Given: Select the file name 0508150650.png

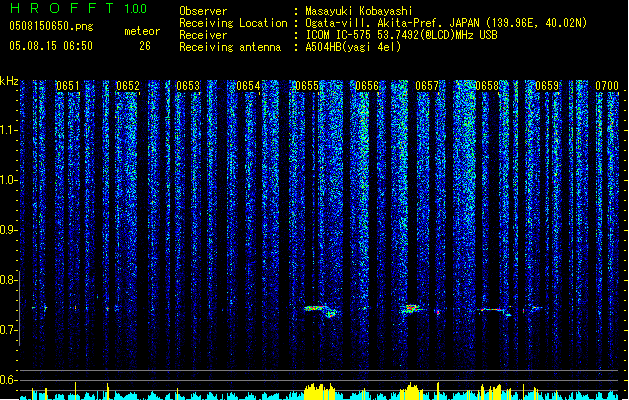Looking at the screenshot, I should (51, 26).
